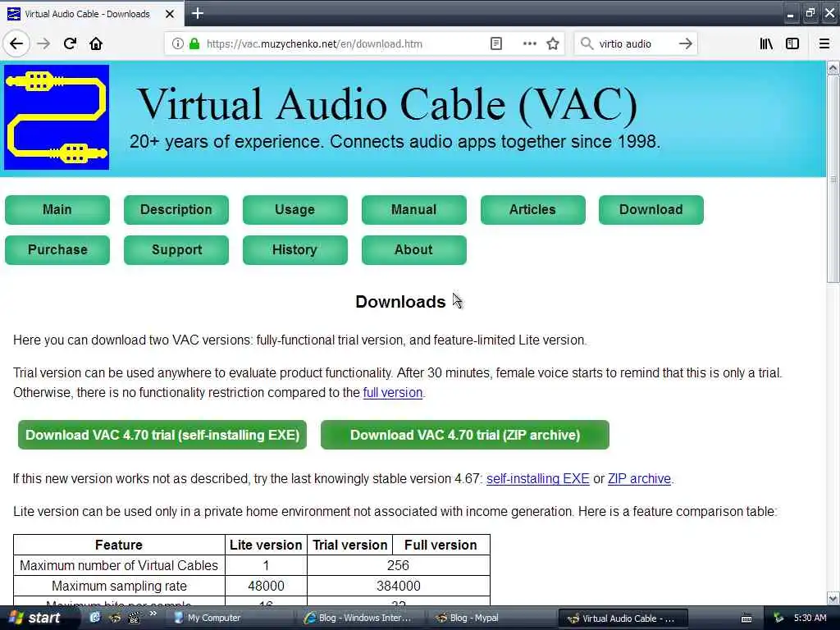Switch to Blog - Windows Internet Explorer window
The width and height of the screenshot is (840, 630).
tap(361, 619)
